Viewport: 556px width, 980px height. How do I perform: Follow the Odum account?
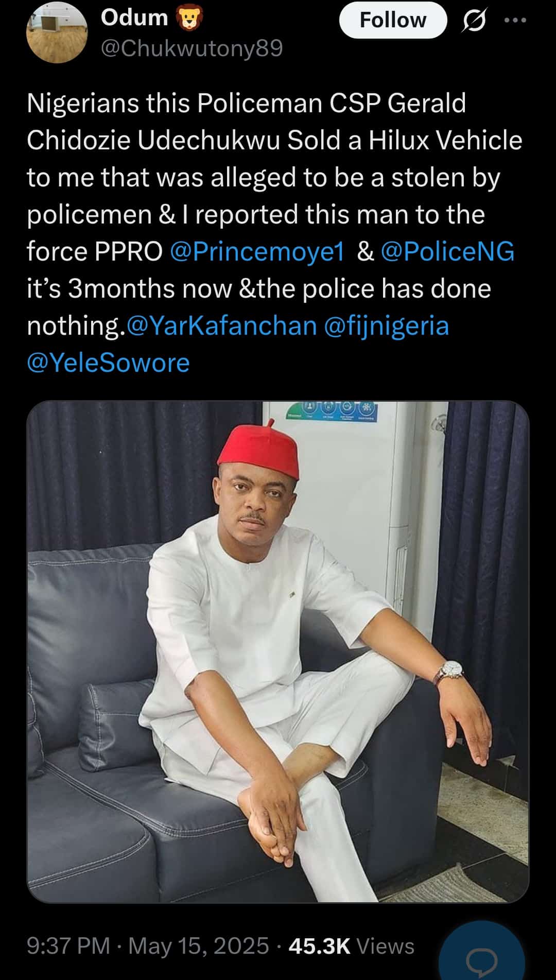tap(393, 20)
